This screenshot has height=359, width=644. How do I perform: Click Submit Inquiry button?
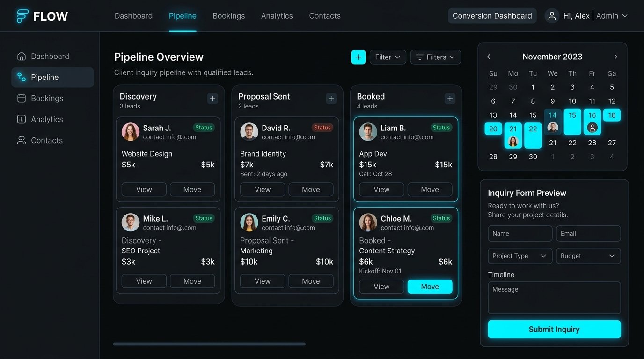pyautogui.click(x=554, y=329)
